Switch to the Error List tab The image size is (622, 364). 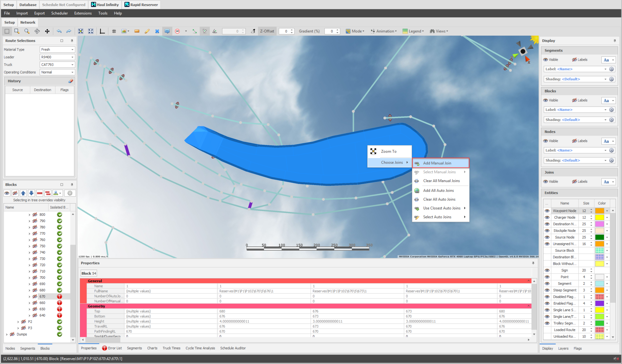[x=112, y=348]
